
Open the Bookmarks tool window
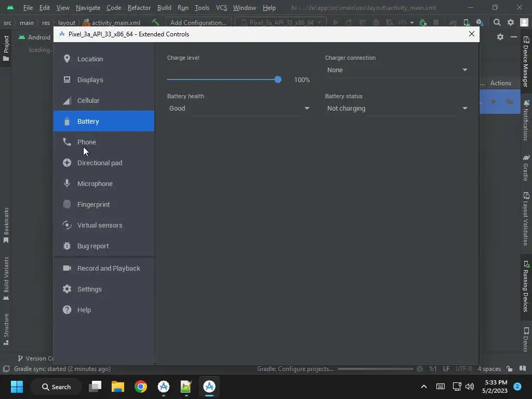pyautogui.click(x=6, y=225)
